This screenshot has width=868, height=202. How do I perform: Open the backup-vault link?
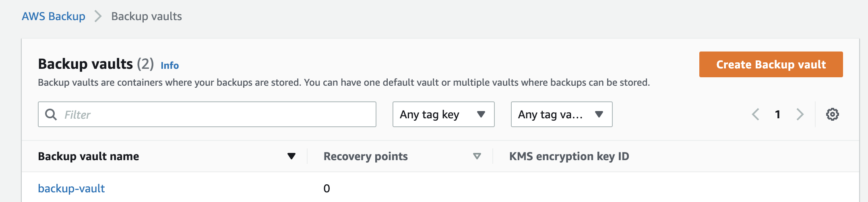point(71,188)
